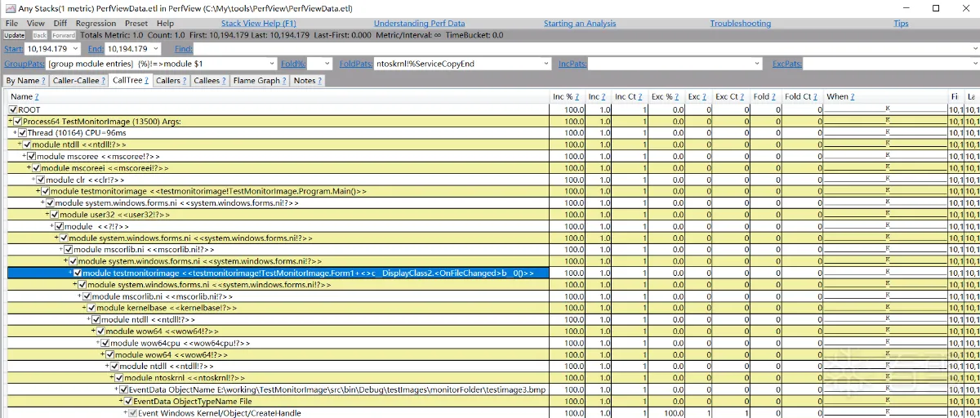Switch to the Caller-Callee tab
The width and height of the screenshot is (980, 418).
coord(78,81)
